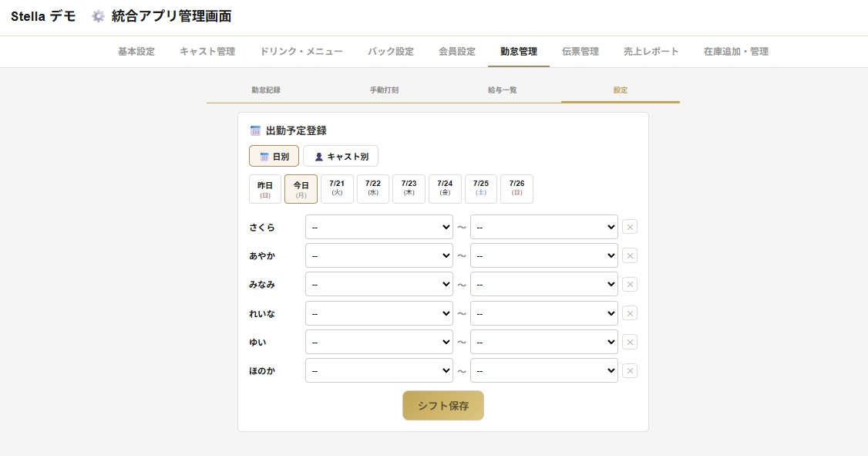Select the 7/23 (木) date

pos(409,189)
